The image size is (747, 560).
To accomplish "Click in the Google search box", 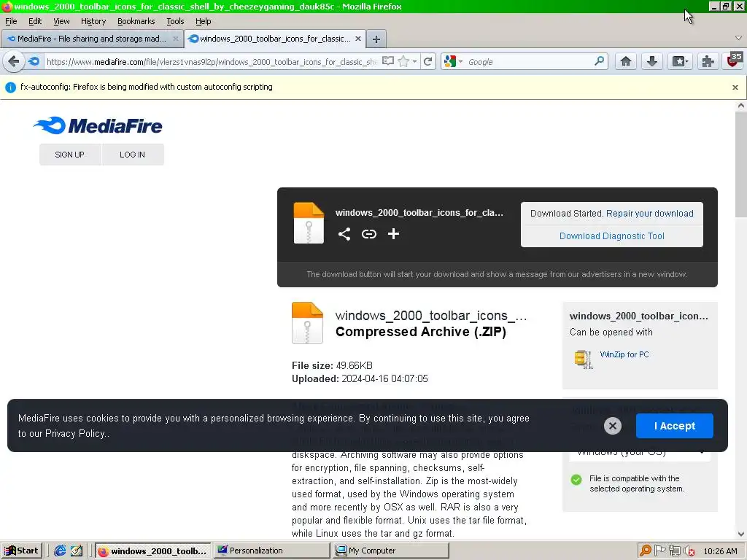I will (x=529, y=62).
